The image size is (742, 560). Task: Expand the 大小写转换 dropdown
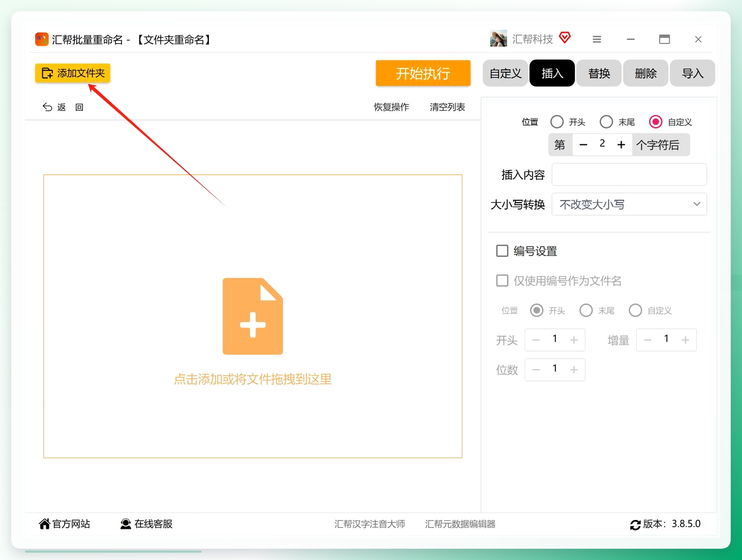pos(629,204)
